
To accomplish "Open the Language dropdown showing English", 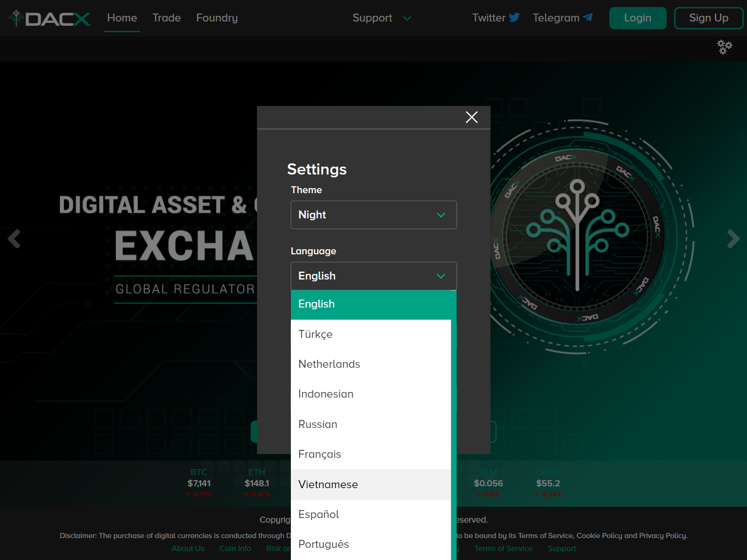I will [373, 276].
